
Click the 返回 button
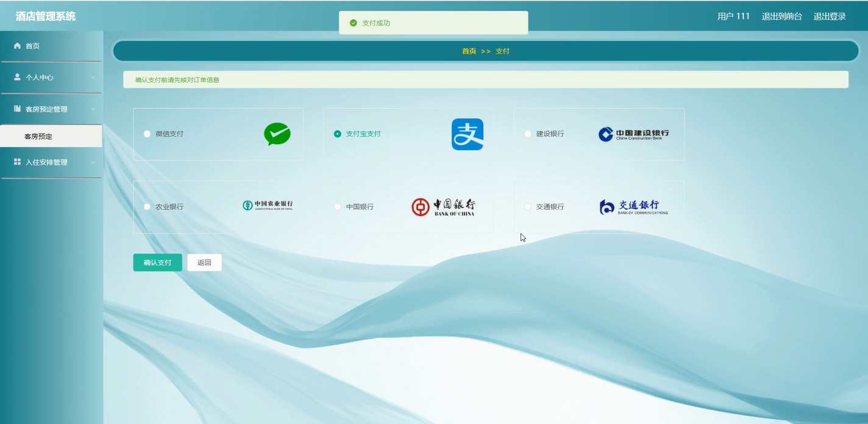(204, 262)
